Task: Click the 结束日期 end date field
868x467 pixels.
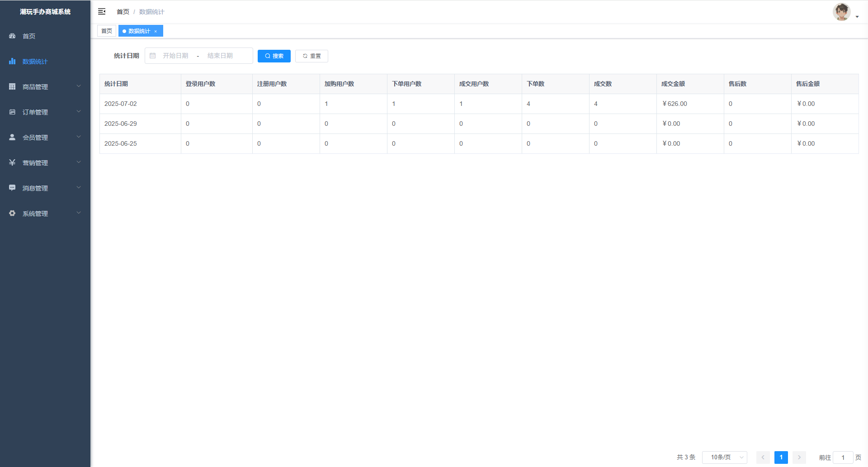Action: tap(220, 56)
